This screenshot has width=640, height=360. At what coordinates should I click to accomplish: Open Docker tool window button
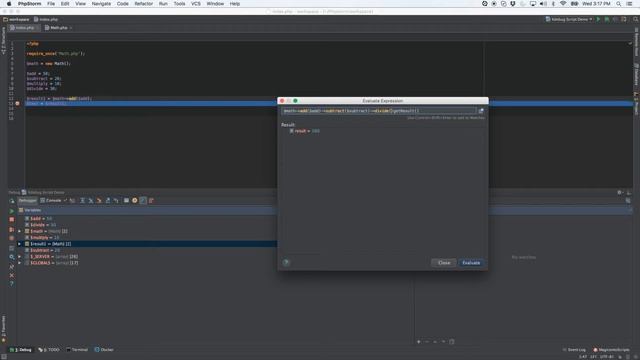104,349
